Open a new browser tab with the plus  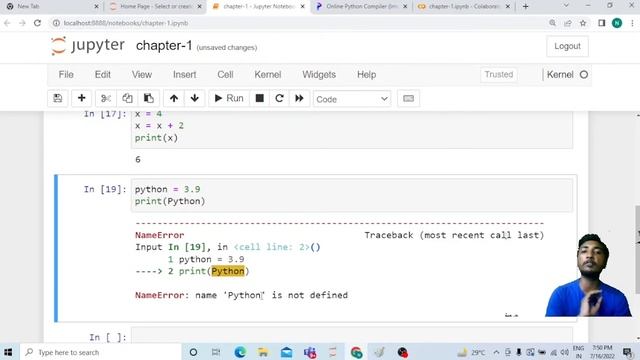click(x=525, y=7)
